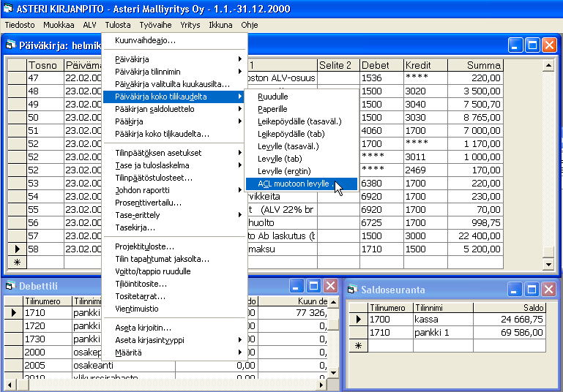Select Prosenttivertailu... entry
Viewport: 563px width, 392px height.
point(175,203)
